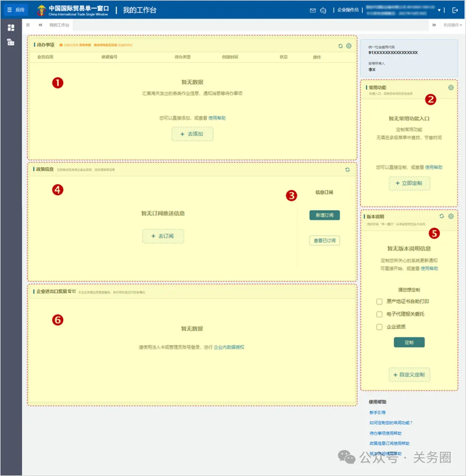Open settings gear of 版本说明 panel
The image size is (466, 476).
[451, 216]
